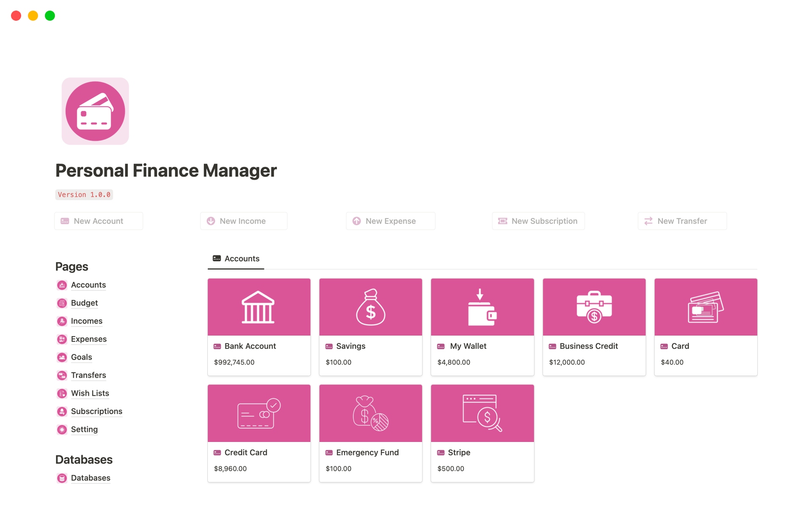
Task: Click the New Account button
Action: [98, 221]
